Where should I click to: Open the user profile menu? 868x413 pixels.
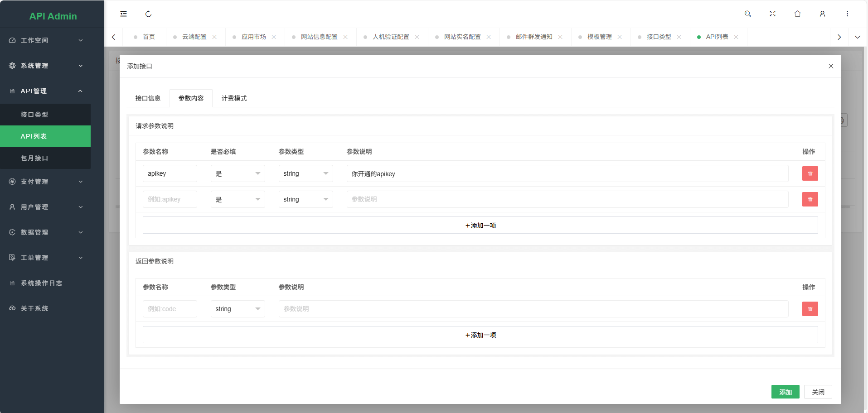click(822, 14)
